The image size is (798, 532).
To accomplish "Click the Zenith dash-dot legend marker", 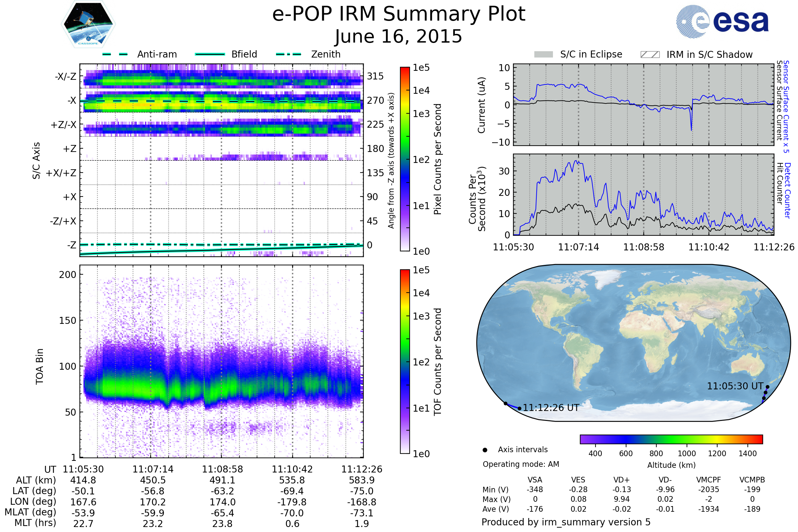I will click(x=288, y=54).
